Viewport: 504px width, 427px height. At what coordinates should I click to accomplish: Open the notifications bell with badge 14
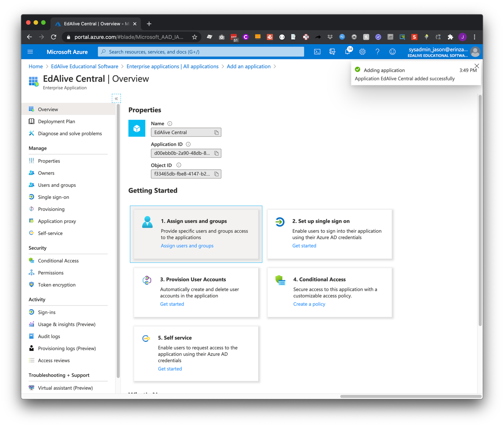[x=347, y=52]
